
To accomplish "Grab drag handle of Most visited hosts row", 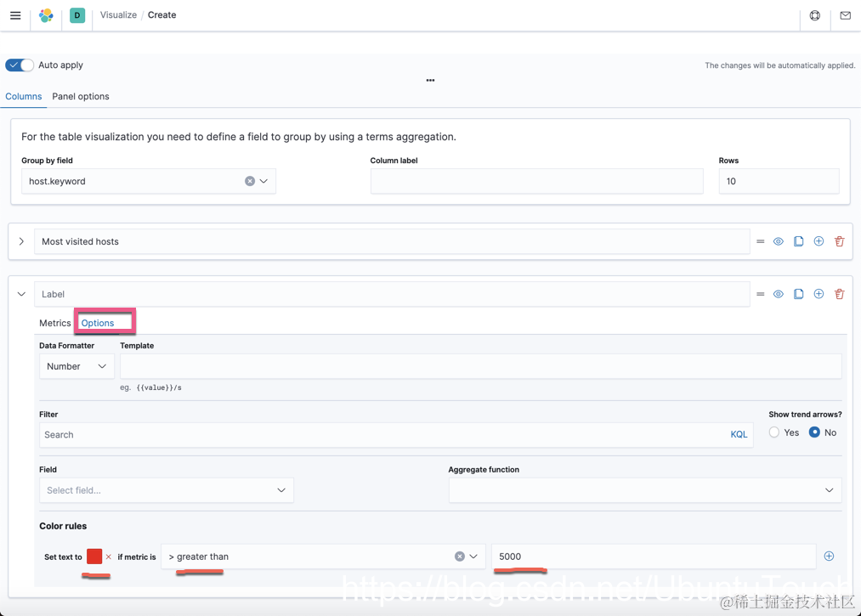I will tap(761, 241).
